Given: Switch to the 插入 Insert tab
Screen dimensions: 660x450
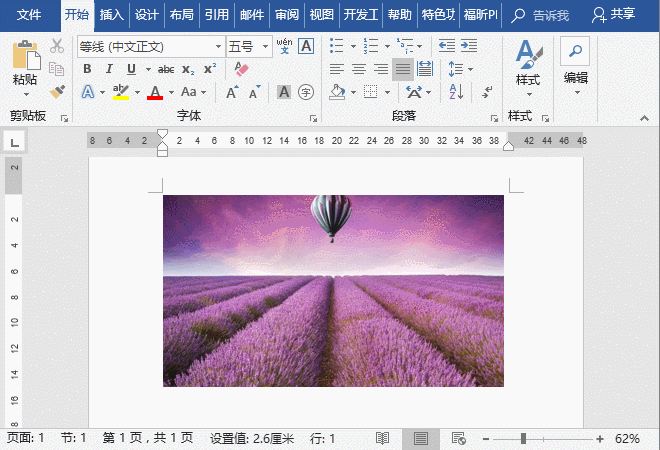Looking at the screenshot, I should (x=112, y=15).
